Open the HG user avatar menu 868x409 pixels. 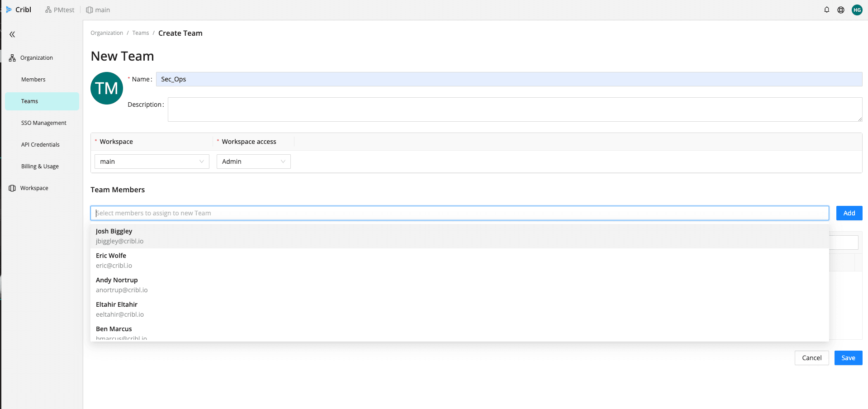point(857,10)
